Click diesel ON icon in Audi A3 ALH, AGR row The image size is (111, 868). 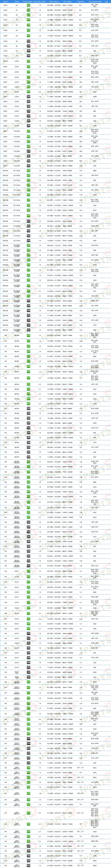point(29,41)
